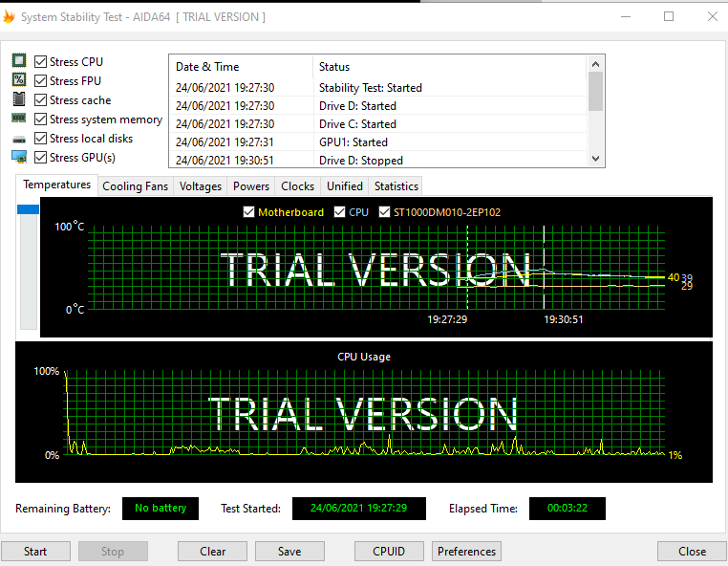
Task: Toggle the Stress GPU(s) checkbox
Action: coord(41,158)
